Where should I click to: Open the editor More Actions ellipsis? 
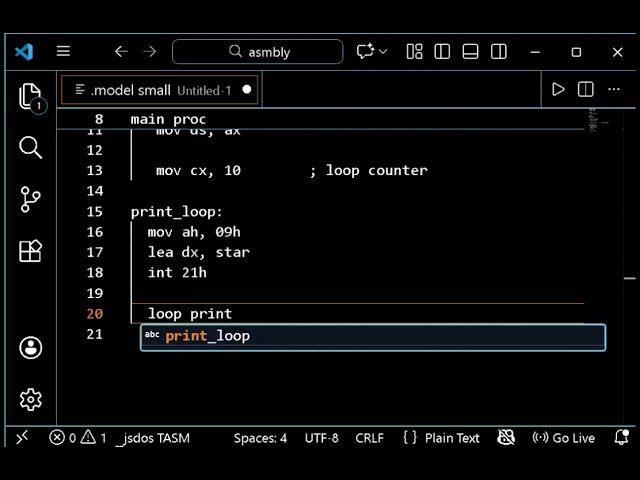[x=614, y=89]
